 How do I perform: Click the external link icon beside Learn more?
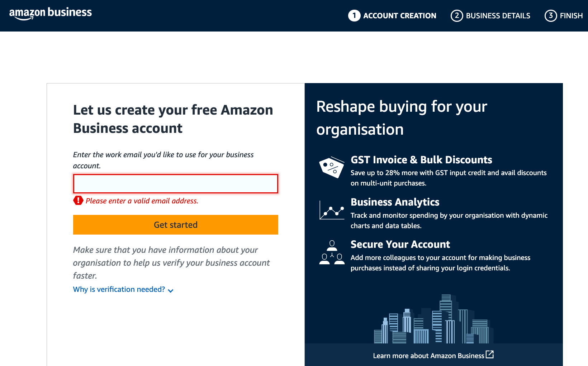click(x=490, y=355)
